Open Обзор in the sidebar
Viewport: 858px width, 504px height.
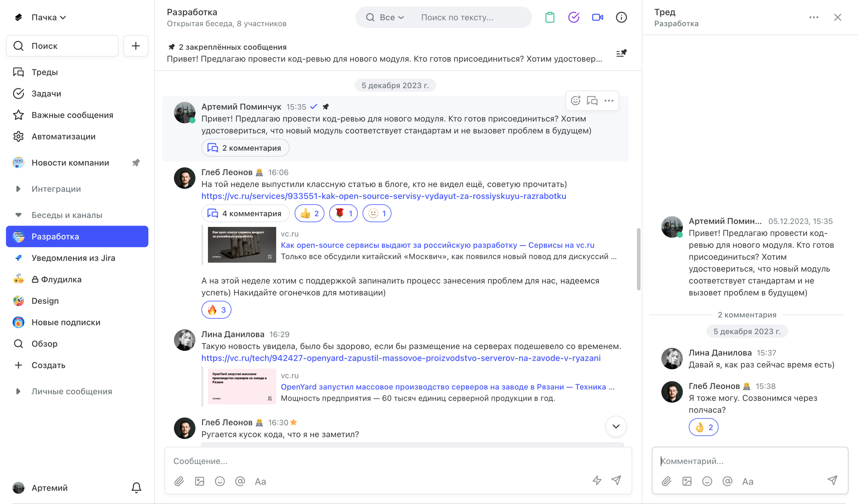[x=77, y=344]
